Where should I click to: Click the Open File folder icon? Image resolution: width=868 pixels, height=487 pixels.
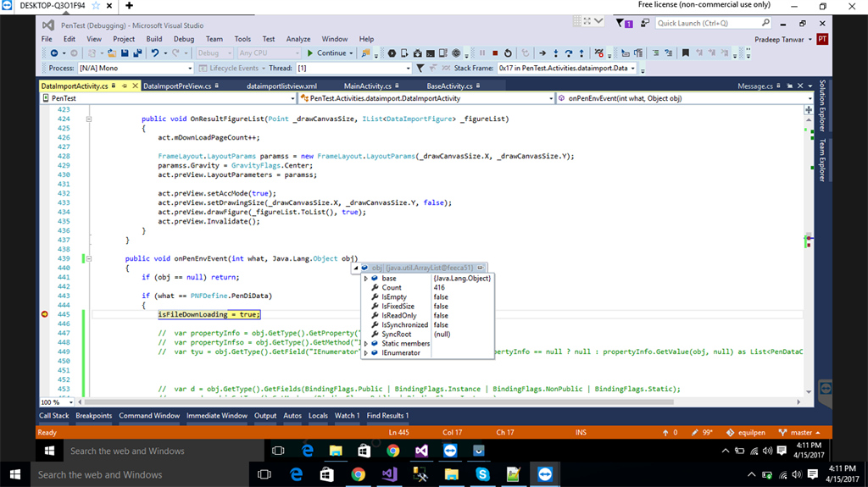point(112,53)
